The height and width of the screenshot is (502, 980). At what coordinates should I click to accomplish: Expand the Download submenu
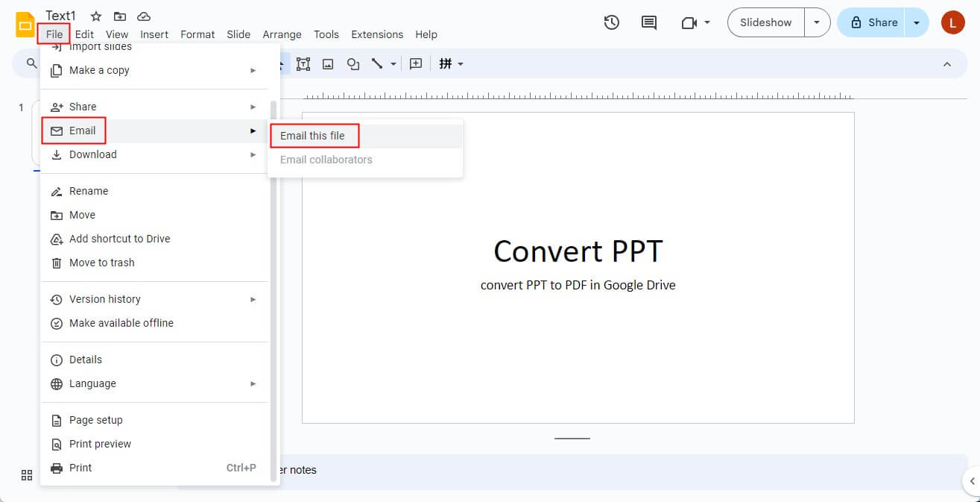coord(92,154)
